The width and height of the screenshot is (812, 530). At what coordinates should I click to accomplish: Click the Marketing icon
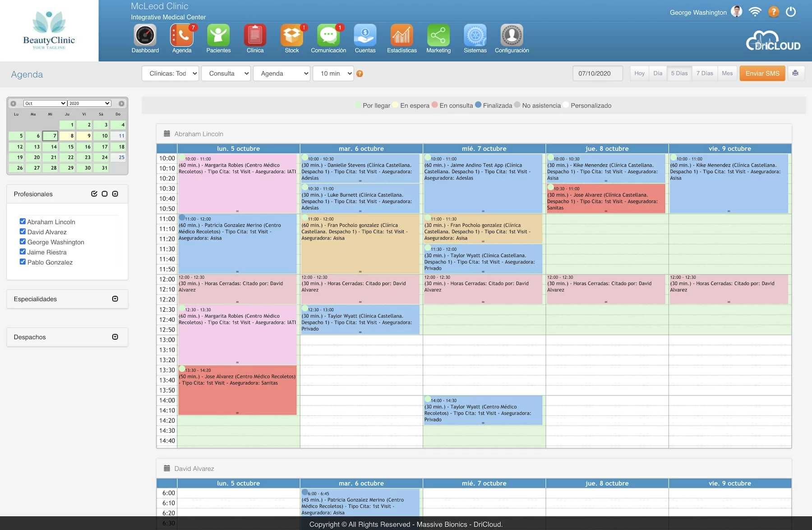pos(438,38)
